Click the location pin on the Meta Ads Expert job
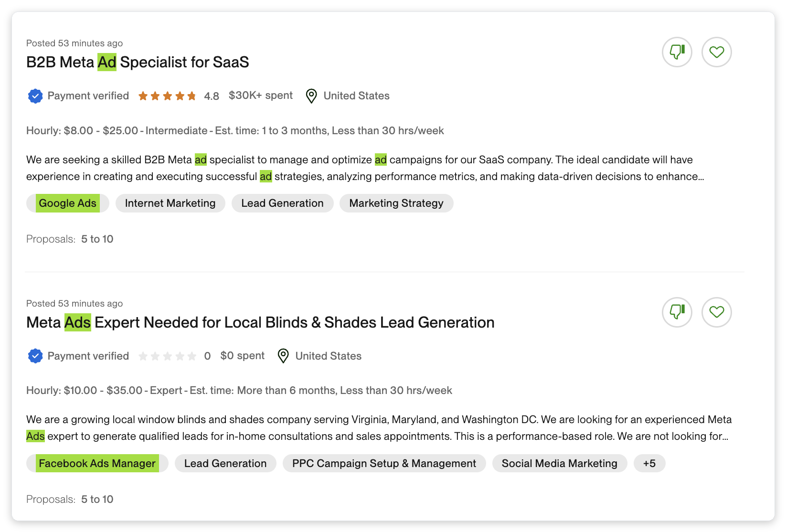Image resolution: width=786 pixels, height=532 pixels. tap(283, 356)
